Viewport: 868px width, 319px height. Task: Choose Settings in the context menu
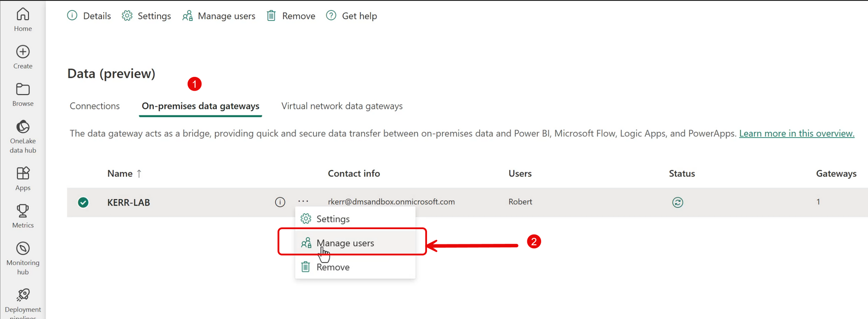(333, 219)
